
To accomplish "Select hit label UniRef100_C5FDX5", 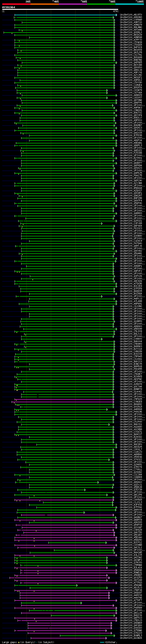I will [x=131, y=399].
